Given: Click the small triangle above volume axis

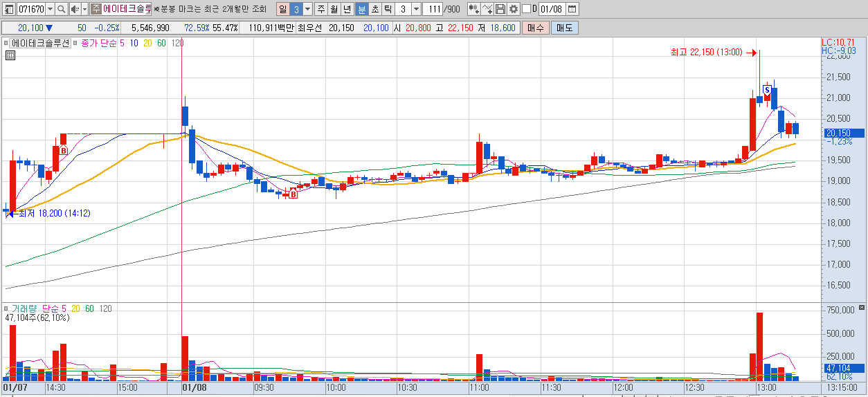Looking at the screenshot, I should [x=862, y=307].
